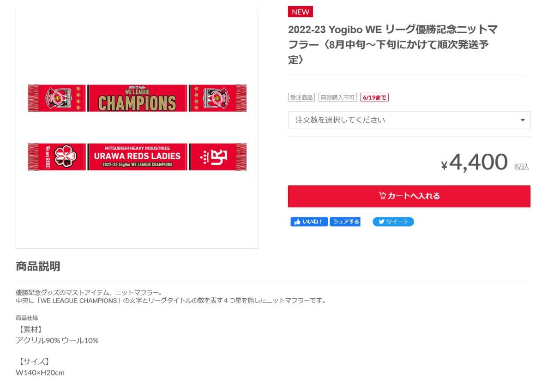Click the cherry blossom emblem on the lower scarf
This screenshot has height=392, width=554.
point(65,157)
